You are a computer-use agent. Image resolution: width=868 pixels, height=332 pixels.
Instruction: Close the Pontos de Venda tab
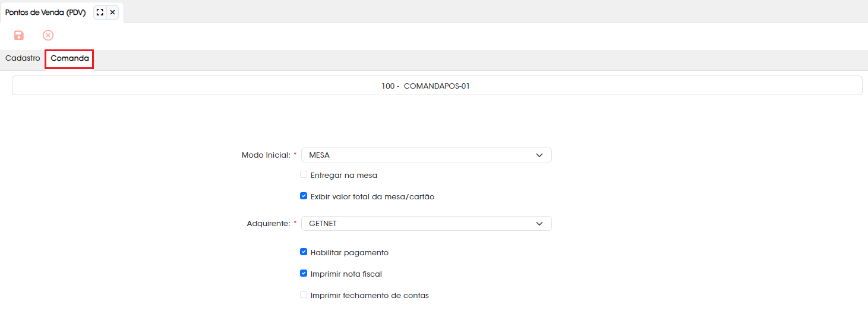tap(113, 12)
